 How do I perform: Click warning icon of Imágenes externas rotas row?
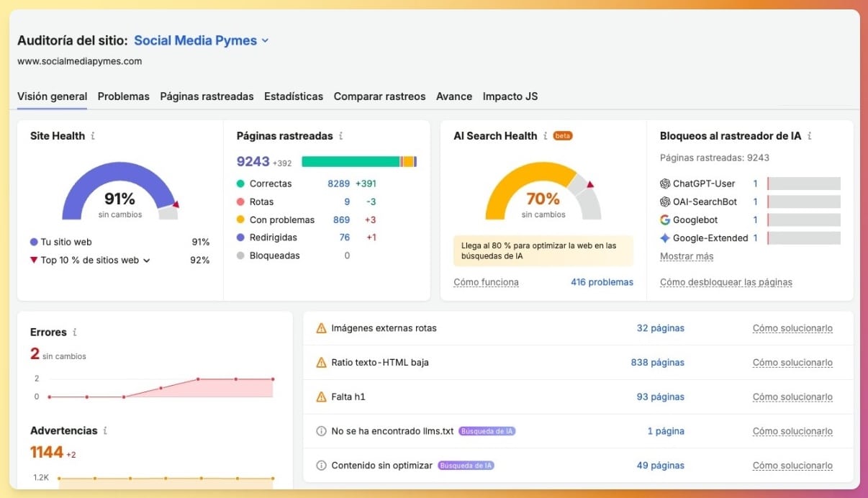(x=321, y=328)
